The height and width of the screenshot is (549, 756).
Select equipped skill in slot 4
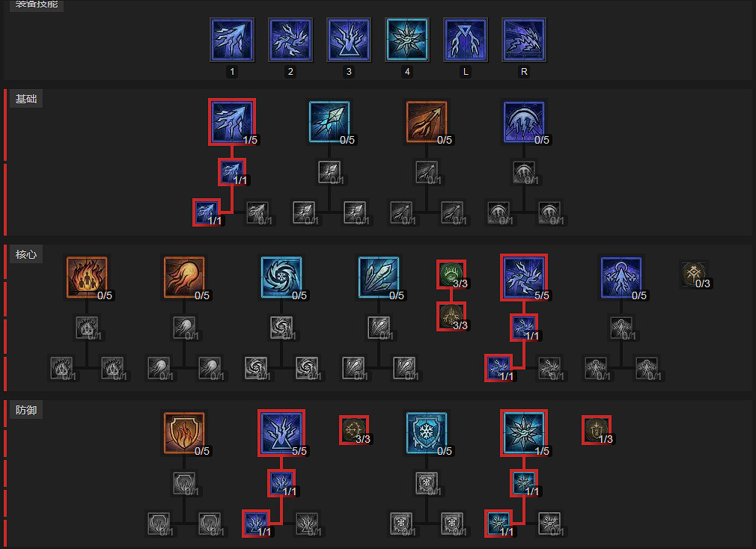point(407,40)
